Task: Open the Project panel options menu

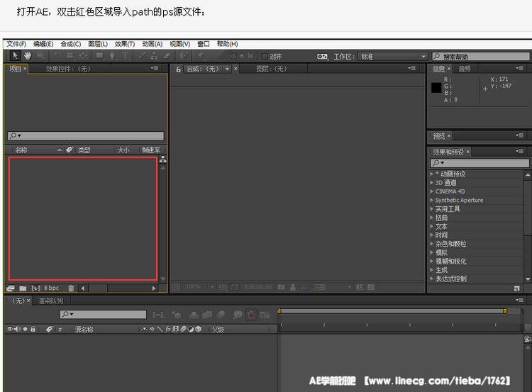Action: click(155, 68)
